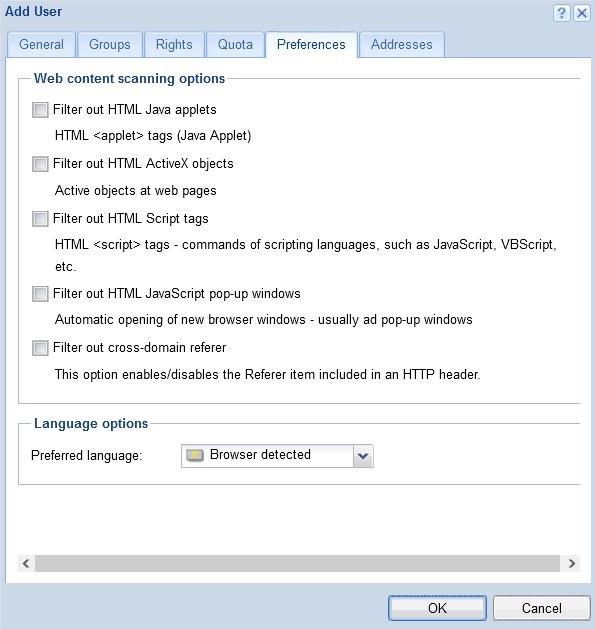Check Filter out HTML Script tags
The image size is (595, 629).
[40, 219]
